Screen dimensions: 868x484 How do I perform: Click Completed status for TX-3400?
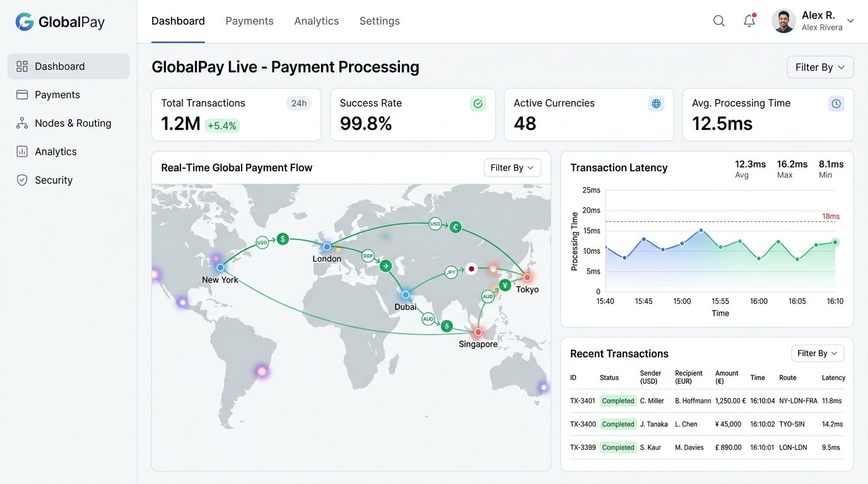(618, 424)
